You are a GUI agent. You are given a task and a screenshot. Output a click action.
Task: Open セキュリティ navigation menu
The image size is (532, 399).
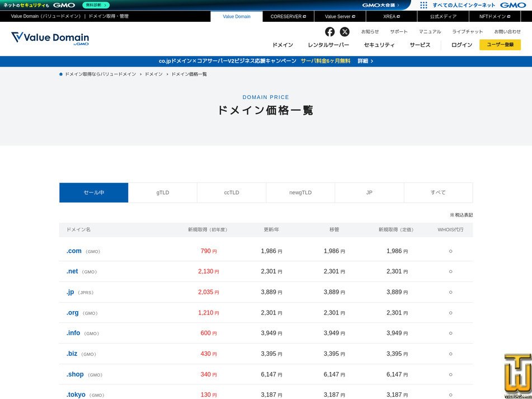[379, 45]
